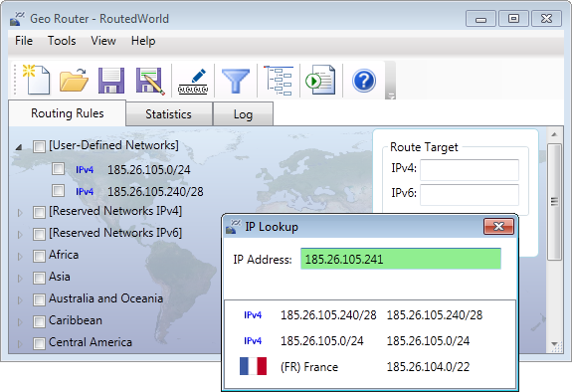The height and width of the screenshot is (392, 572).
Task: Click the Route Target IPv6 field
Action: point(470,195)
